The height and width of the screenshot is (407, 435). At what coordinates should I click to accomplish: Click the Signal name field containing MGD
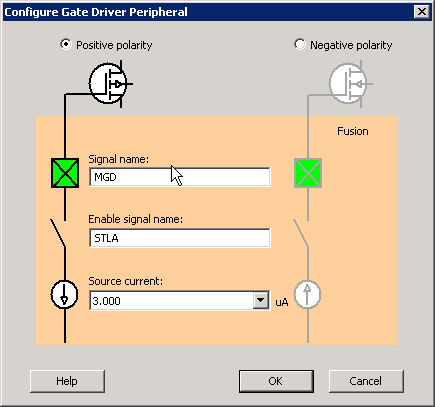[180, 177]
